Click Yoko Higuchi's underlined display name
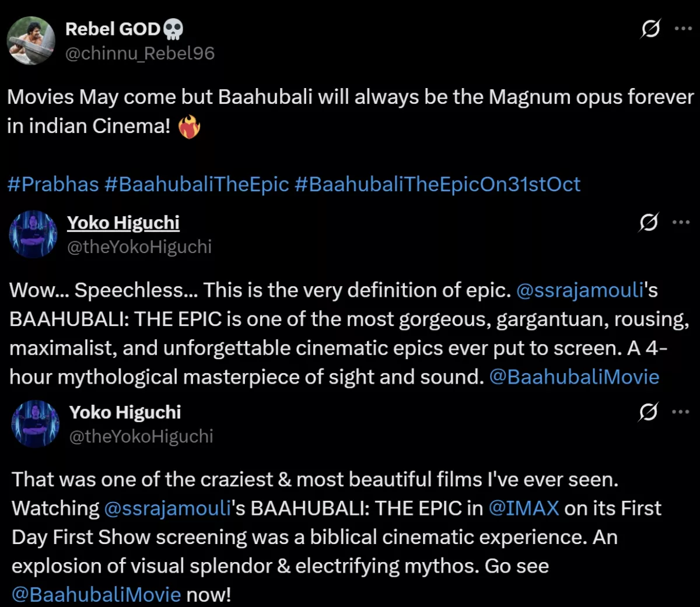 click(x=123, y=223)
